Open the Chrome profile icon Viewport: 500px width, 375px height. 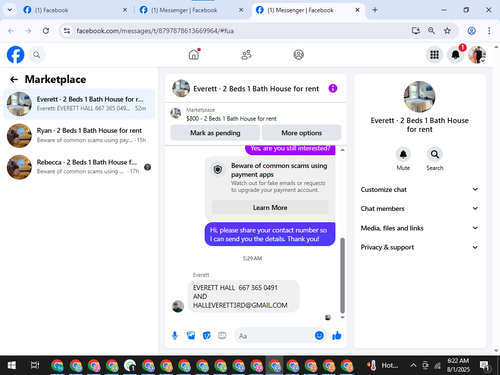coord(471,31)
